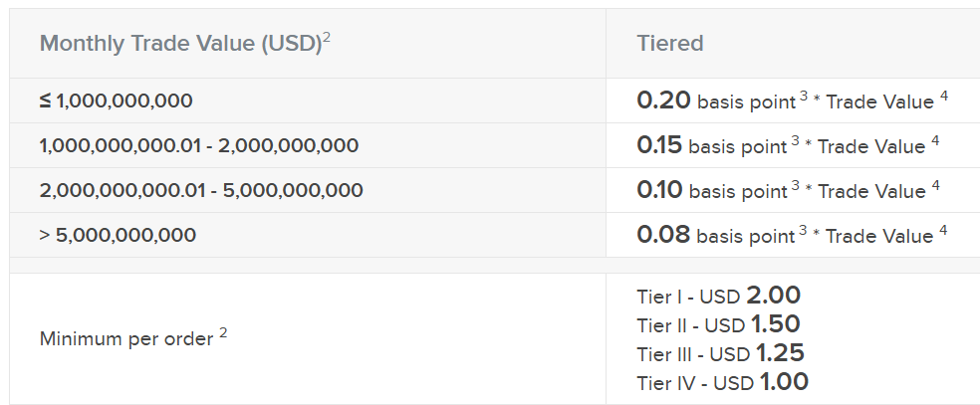980x405 pixels.
Task: Click the Tier III - USD 1.25 minimum
Action: pos(720,353)
